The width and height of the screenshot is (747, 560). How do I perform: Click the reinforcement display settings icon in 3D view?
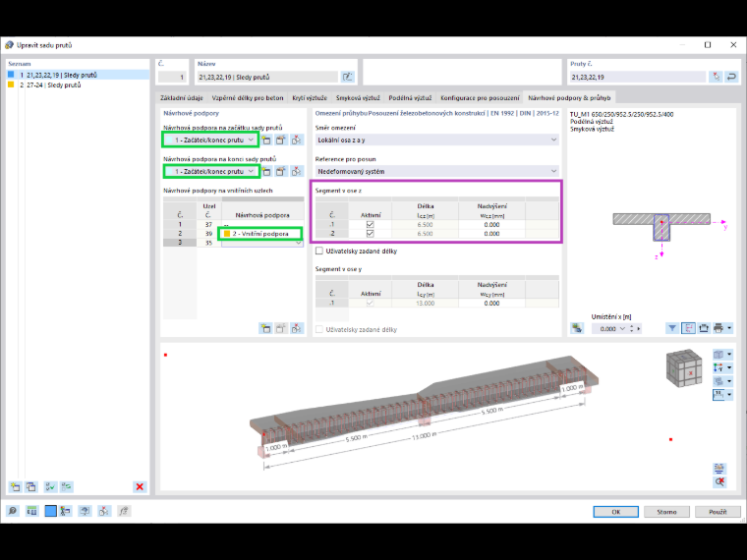[x=719, y=469]
